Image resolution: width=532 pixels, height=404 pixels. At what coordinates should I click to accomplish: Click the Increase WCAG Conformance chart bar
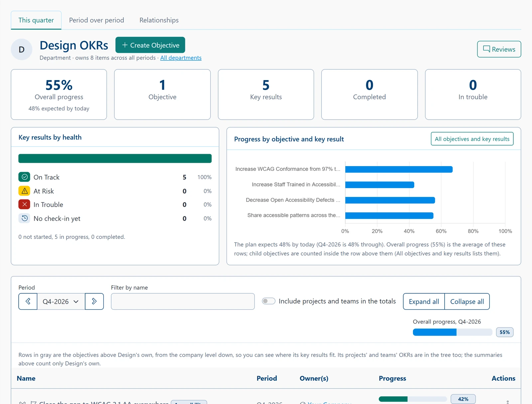399,169
